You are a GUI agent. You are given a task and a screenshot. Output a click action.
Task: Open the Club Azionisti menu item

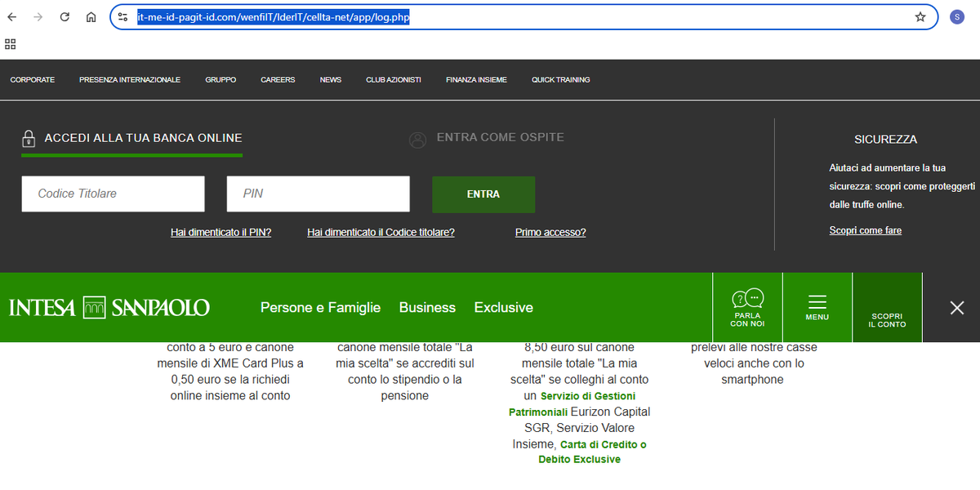394,80
